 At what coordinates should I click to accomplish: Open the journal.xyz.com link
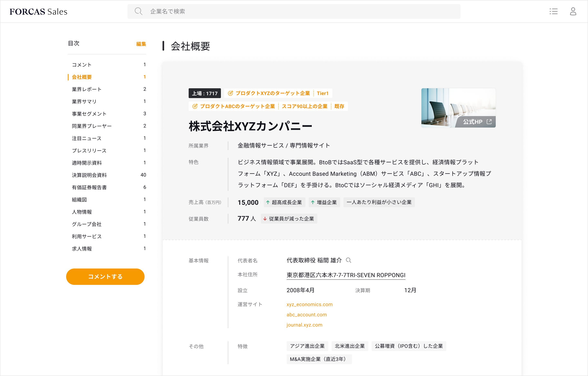[x=304, y=325]
